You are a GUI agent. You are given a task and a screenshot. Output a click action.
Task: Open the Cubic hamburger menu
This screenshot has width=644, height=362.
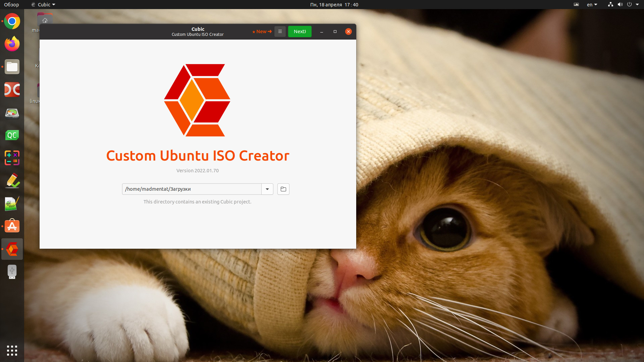point(280,32)
